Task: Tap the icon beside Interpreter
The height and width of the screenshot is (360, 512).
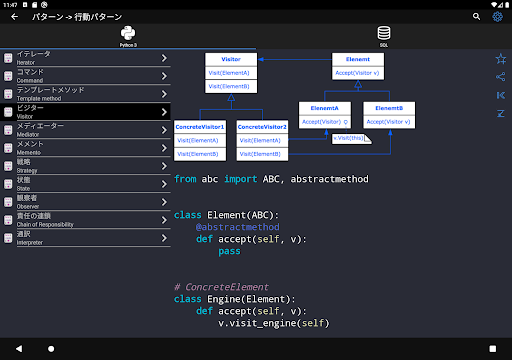Action: coord(8,238)
